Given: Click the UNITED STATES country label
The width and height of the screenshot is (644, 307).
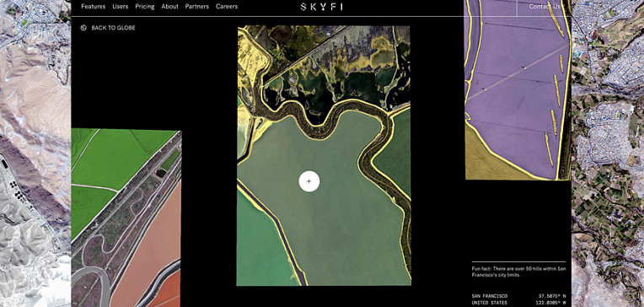Looking at the screenshot, I should point(490,303).
